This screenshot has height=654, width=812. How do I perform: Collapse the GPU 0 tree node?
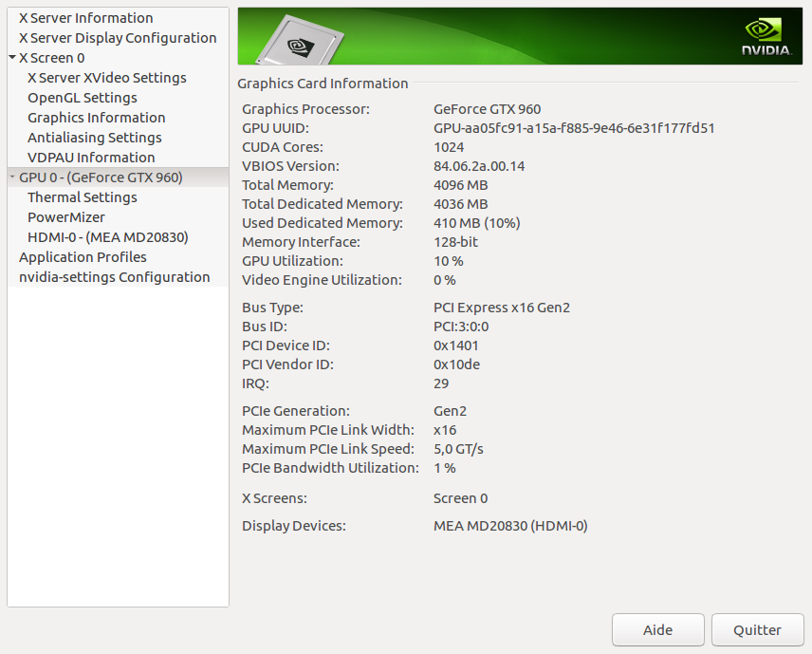click(x=11, y=178)
